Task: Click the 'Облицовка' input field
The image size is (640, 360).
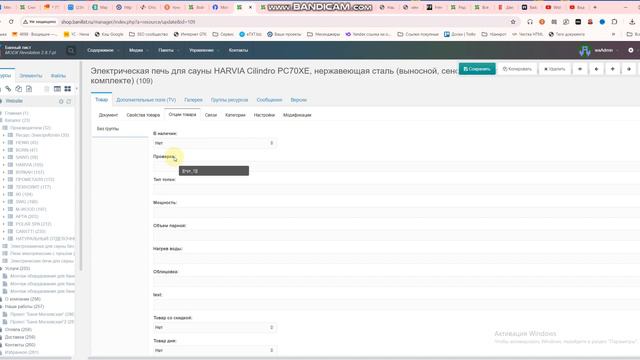Action: (396, 282)
